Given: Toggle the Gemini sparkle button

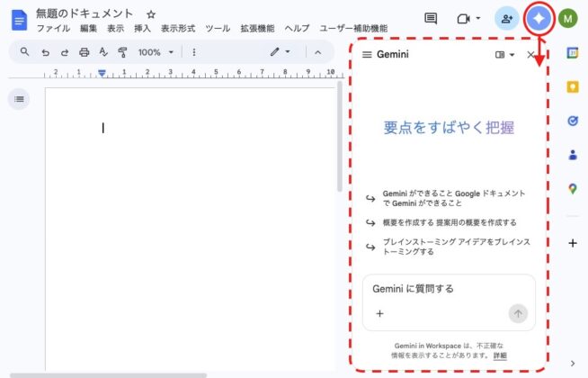Looking at the screenshot, I should 539,18.
